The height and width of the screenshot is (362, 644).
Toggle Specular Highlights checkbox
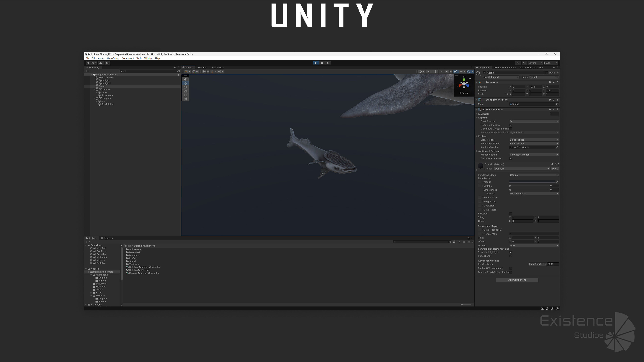coord(511,252)
